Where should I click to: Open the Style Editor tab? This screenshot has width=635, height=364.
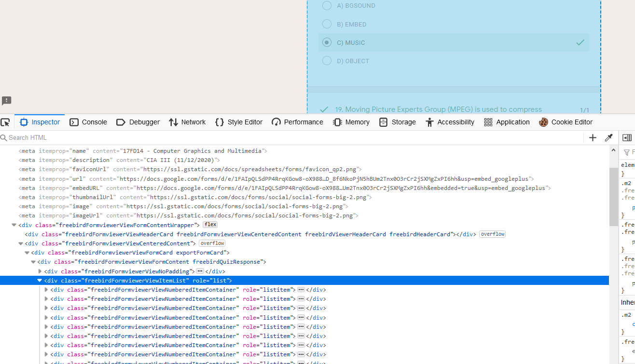239,122
